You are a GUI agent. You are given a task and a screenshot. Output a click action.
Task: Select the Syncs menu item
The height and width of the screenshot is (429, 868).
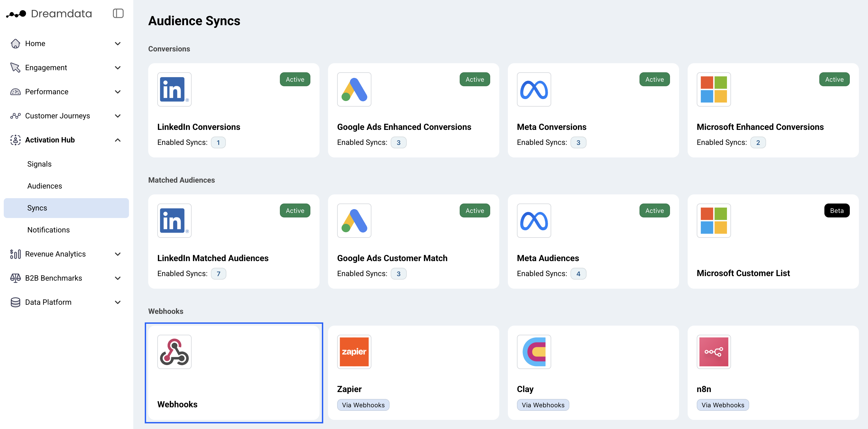[66, 208]
